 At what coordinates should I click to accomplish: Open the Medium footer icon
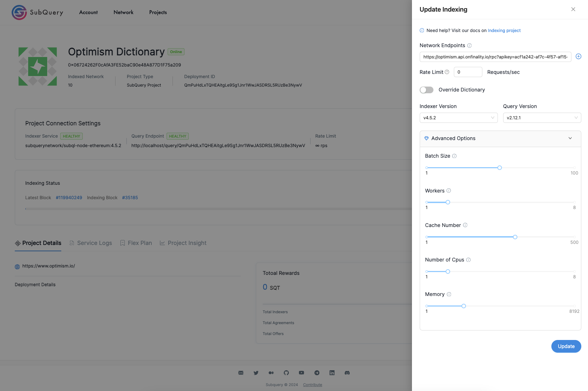click(x=271, y=373)
